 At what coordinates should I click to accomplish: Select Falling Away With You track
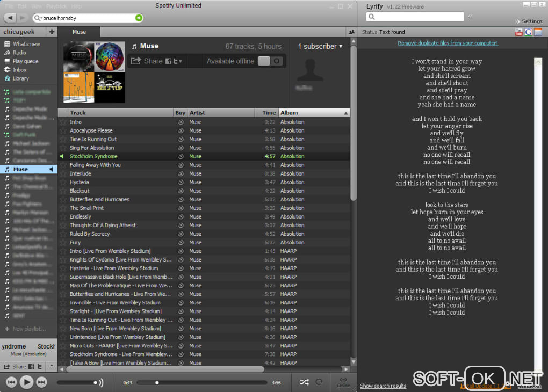click(204, 165)
